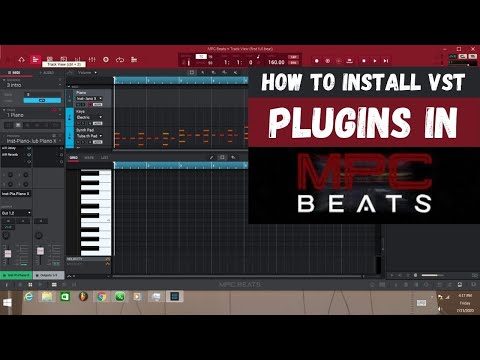The width and height of the screenshot is (480, 360).
Task: Select the pencil draw tool in grid editor
Action: [211, 157]
